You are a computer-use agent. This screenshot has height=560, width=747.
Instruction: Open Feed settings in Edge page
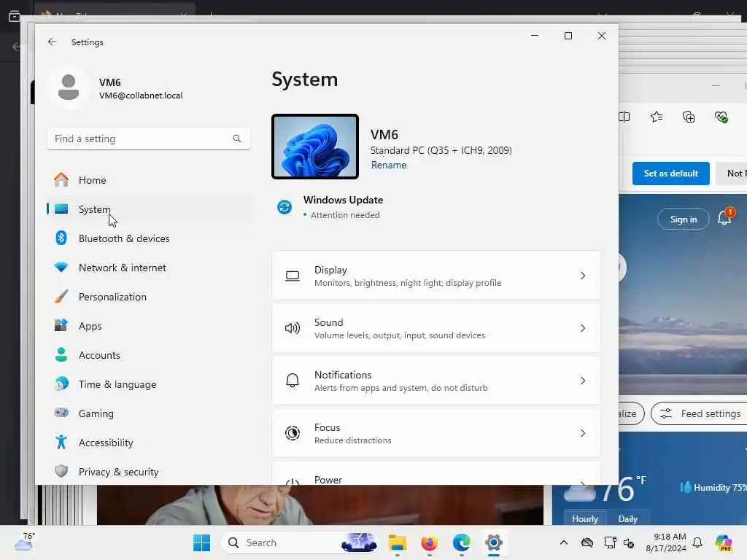pyautogui.click(x=700, y=413)
